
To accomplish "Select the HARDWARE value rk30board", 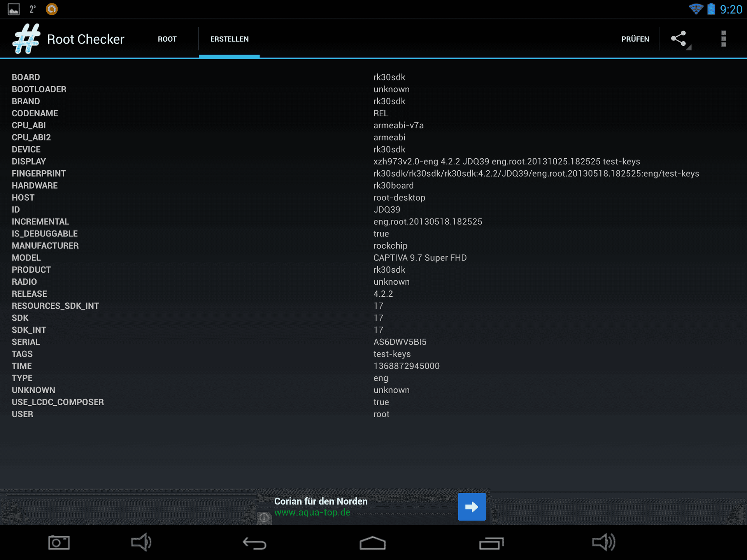I will pyautogui.click(x=393, y=186).
